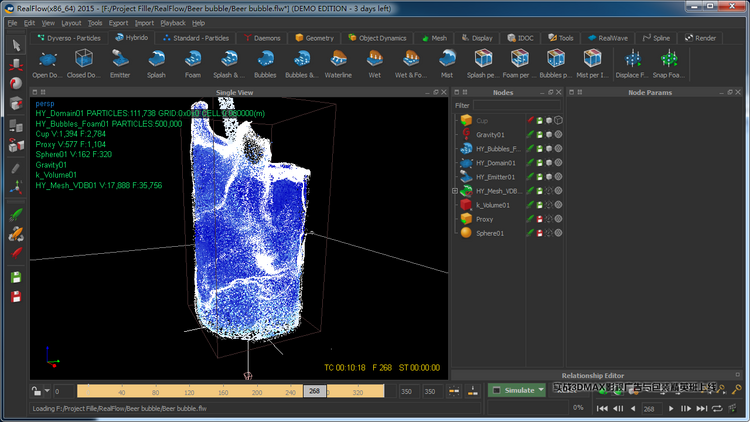Screen dimensions: 750x422
Task: Add a Bubbles node
Action: coord(265,64)
